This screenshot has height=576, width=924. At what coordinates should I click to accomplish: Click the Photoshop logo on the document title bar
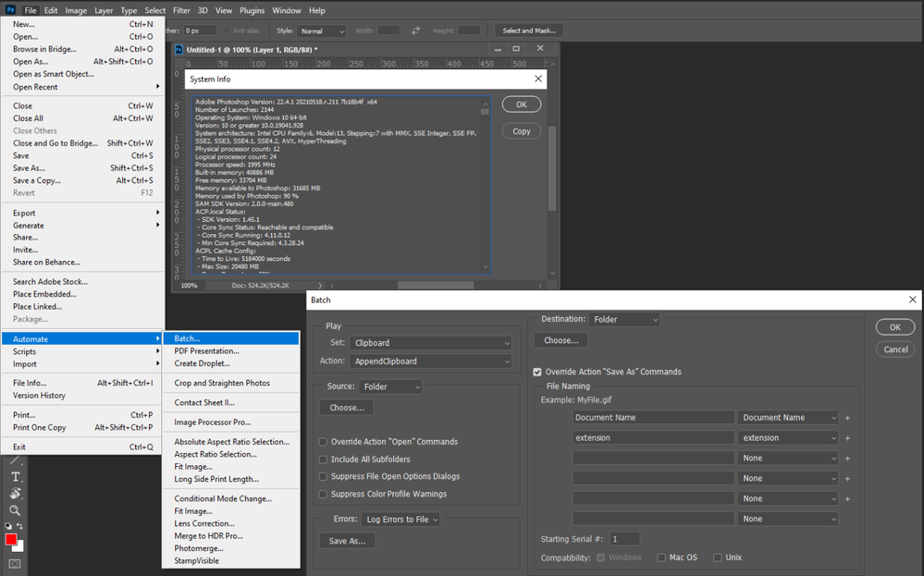pyautogui.click(x=178, y=48)
